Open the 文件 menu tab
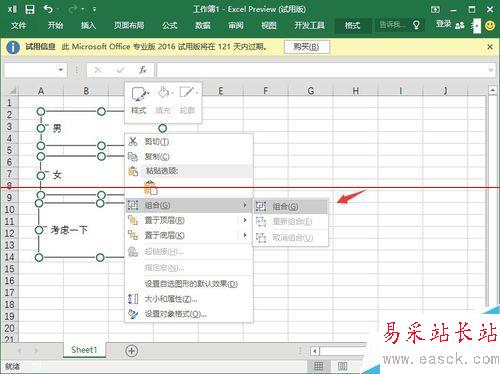Screen dimensions: 500x374 (18, 25)
